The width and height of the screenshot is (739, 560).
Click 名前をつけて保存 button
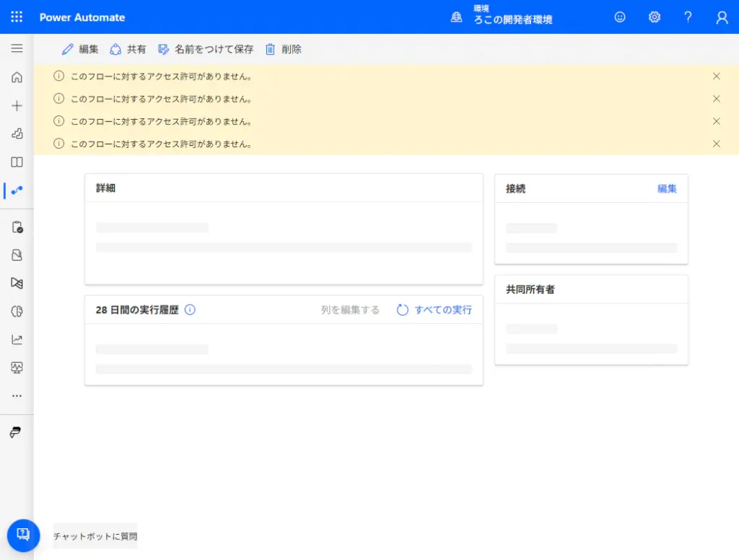(206, 49)
